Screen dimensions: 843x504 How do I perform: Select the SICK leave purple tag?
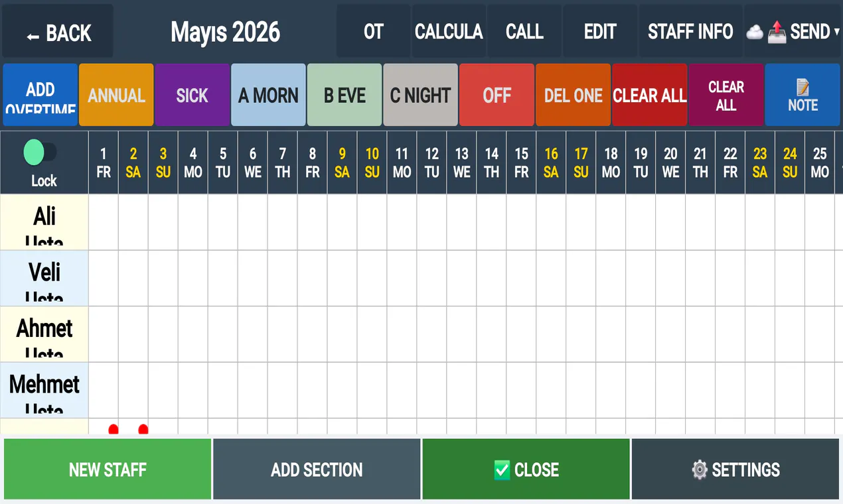click(x=192, y=95)
